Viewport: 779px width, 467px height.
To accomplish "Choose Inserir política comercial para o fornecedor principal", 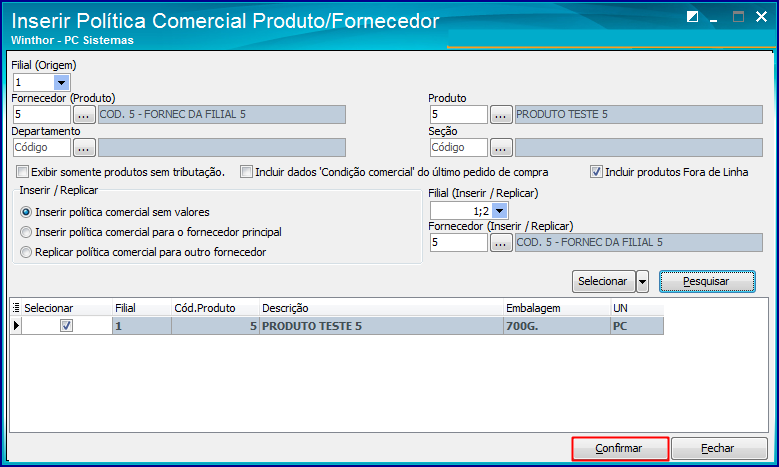I will pos(26,232).
